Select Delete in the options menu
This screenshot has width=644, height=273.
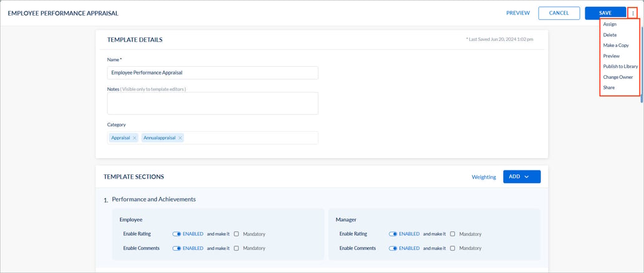pos(610,35)
